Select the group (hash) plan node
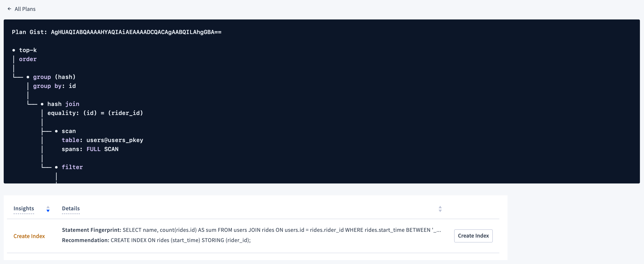Image resolution: width=644 pixels, height=264 pixels. pos(54,77)
